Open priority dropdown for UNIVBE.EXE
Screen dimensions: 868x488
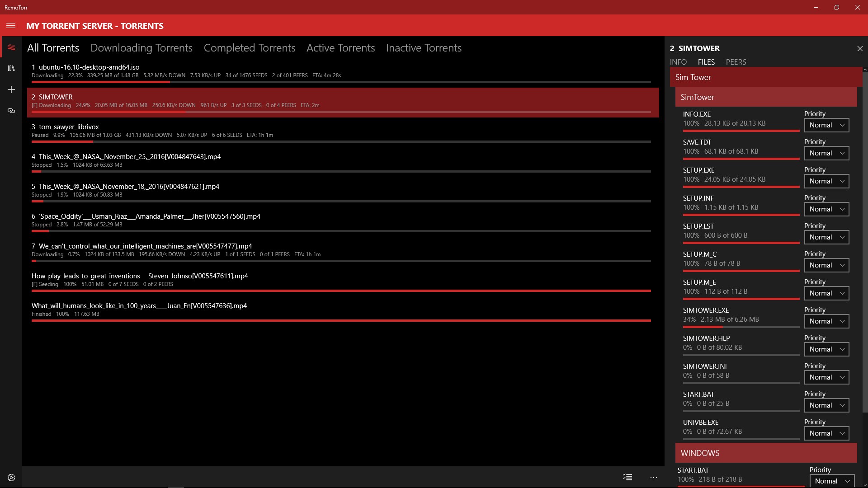pyautogui.click(x=826, y=433)
